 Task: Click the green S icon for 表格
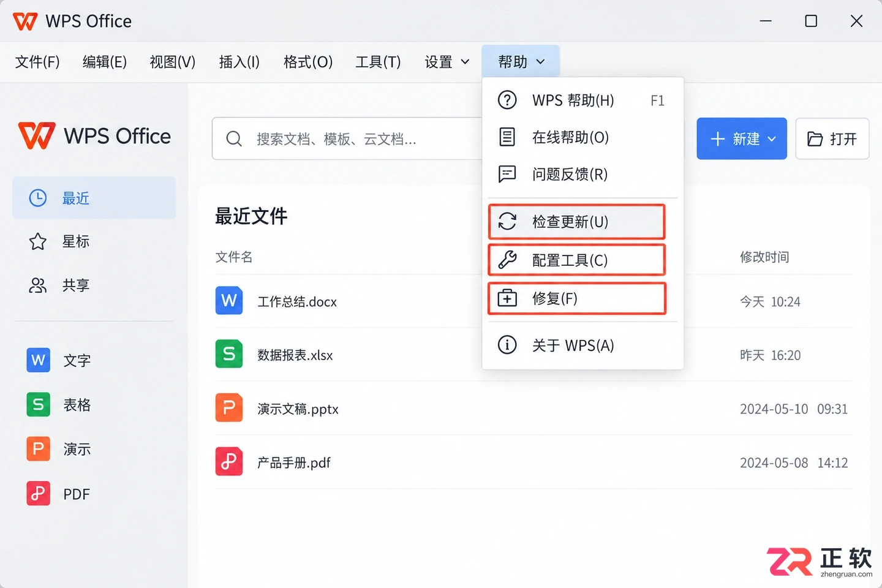tap(38, 405)
